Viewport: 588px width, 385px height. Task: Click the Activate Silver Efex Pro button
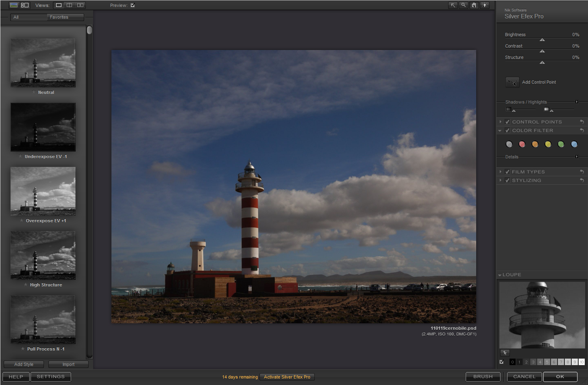tap(287, 377)
